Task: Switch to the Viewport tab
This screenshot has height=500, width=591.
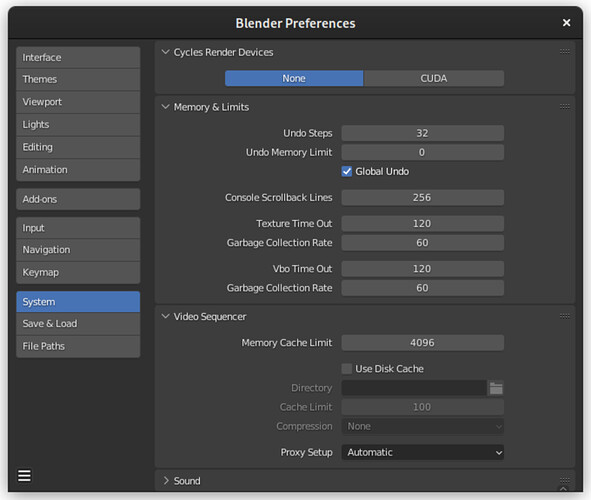Action: coord(78,102)
